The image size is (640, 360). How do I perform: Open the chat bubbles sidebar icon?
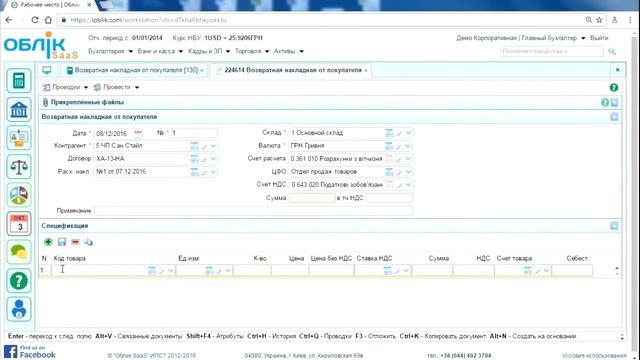click(19, 252)
